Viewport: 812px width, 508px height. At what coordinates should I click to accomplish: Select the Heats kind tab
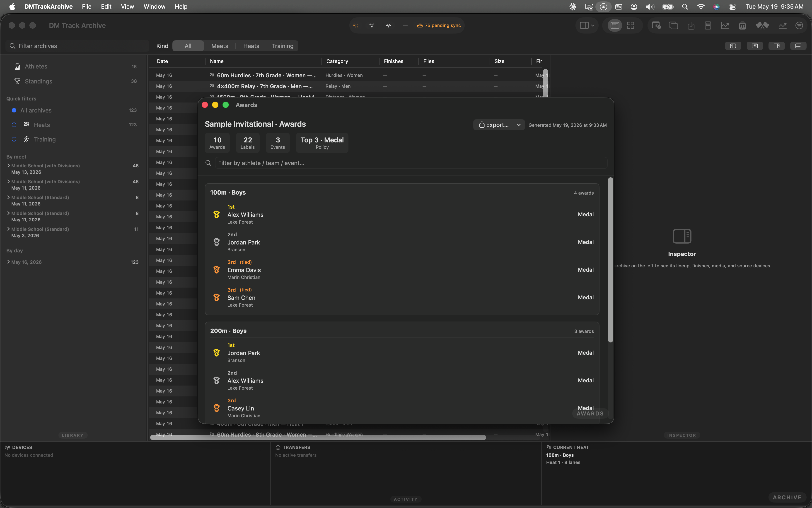click(251, 46)
